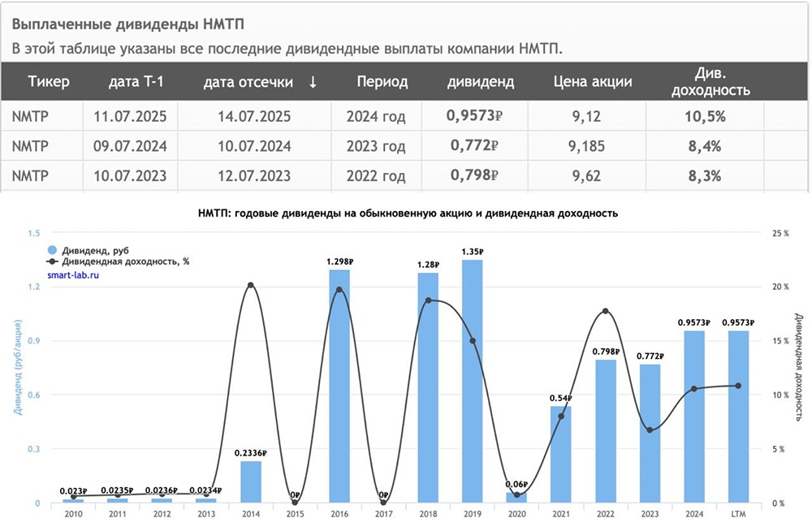Toggle Дивиденд, руб legend entry
Image resolution: width=812 pixels, height=531 pixels.
pyautogui.click(x=88, y=250)
